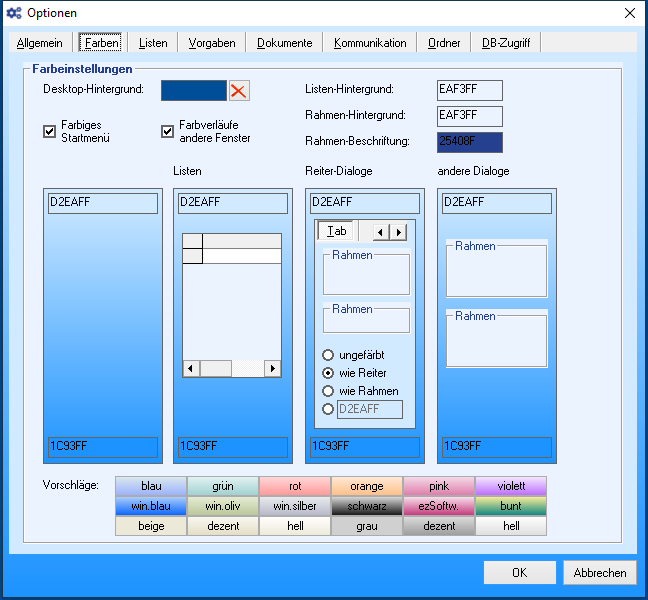Open the Ordner tab
Viewport: 648px width, 600px height.
[444, 43]
